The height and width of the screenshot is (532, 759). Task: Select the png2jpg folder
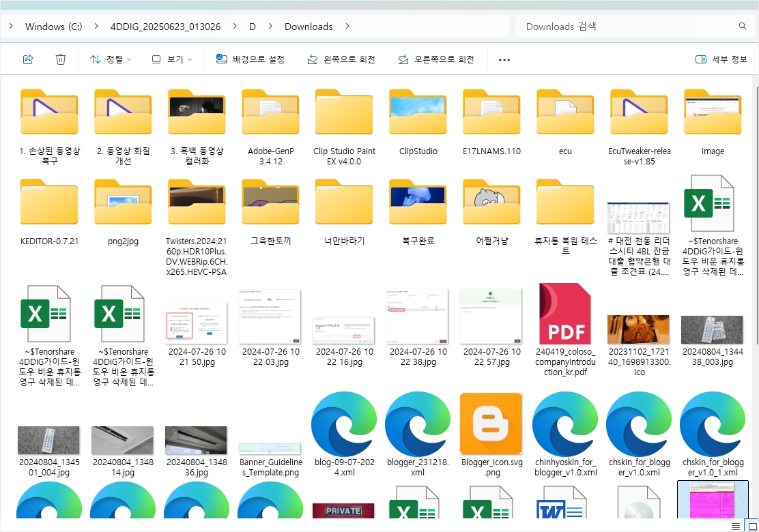tap(123, 212)
